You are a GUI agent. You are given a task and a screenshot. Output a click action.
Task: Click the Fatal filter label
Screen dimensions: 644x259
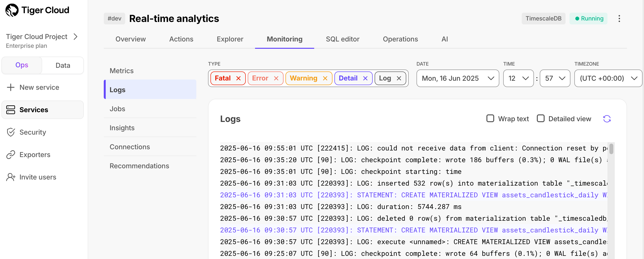[x=222, y=78]
